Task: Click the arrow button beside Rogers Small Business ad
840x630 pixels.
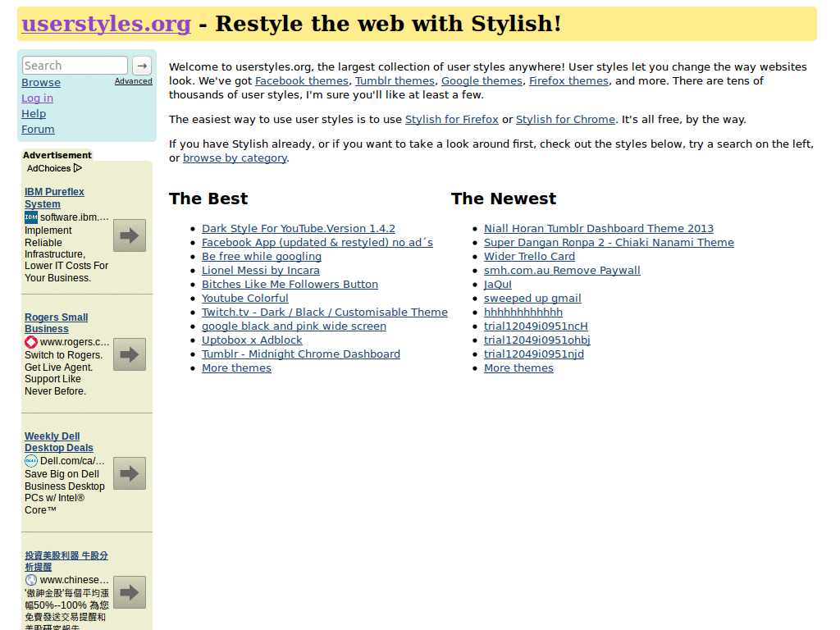Action: pyautogui.click(x=129, y=354)
